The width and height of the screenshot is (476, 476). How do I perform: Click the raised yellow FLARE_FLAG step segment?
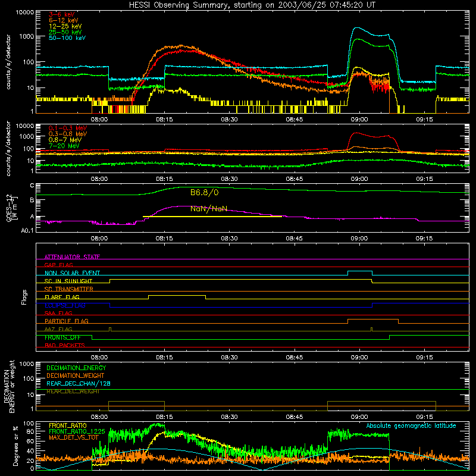(177, 295)
